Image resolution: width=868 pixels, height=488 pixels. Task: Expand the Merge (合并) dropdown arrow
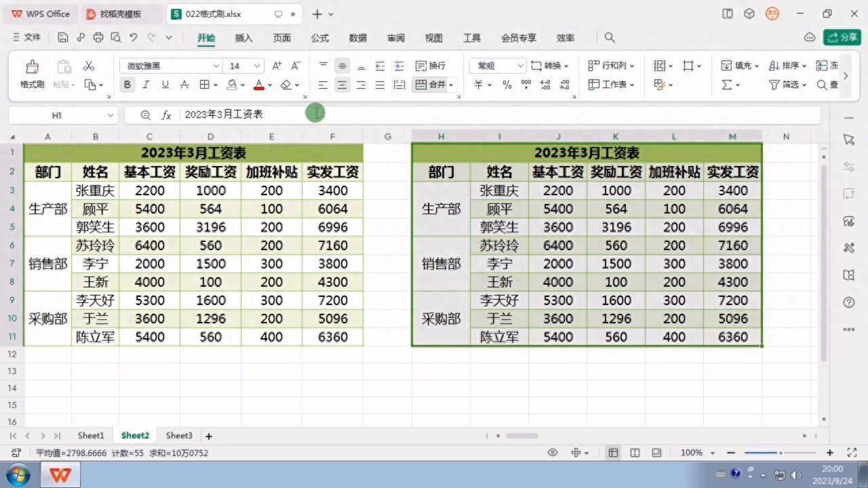click(x=451, y=85)
